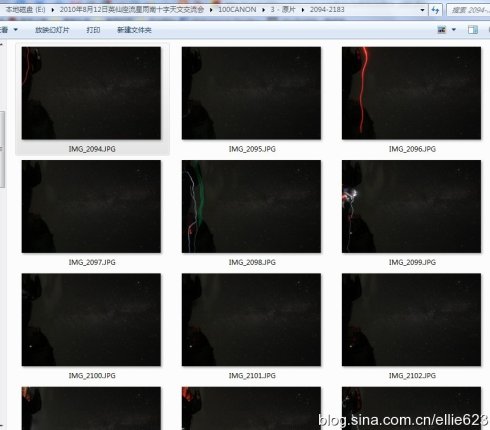Click the 100CANON folder breadcrumb
Screen dimensions: 490x430
click(237, 10)
